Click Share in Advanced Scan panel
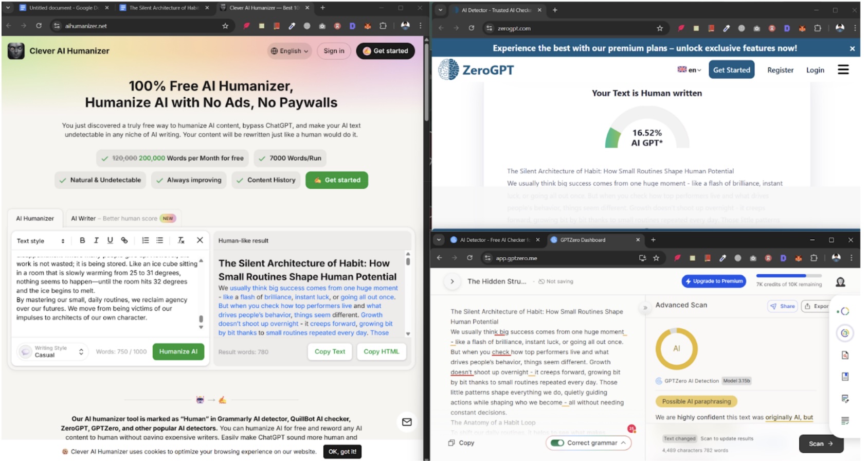The width and height of the screenshot is (868, 461). click(x=782, y=306)
